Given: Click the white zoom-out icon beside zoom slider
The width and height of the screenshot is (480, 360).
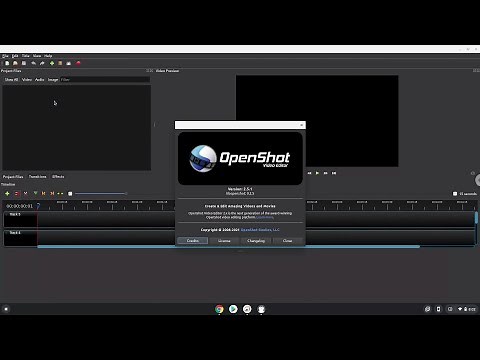Looking at the screenshot, I should 70,194.
